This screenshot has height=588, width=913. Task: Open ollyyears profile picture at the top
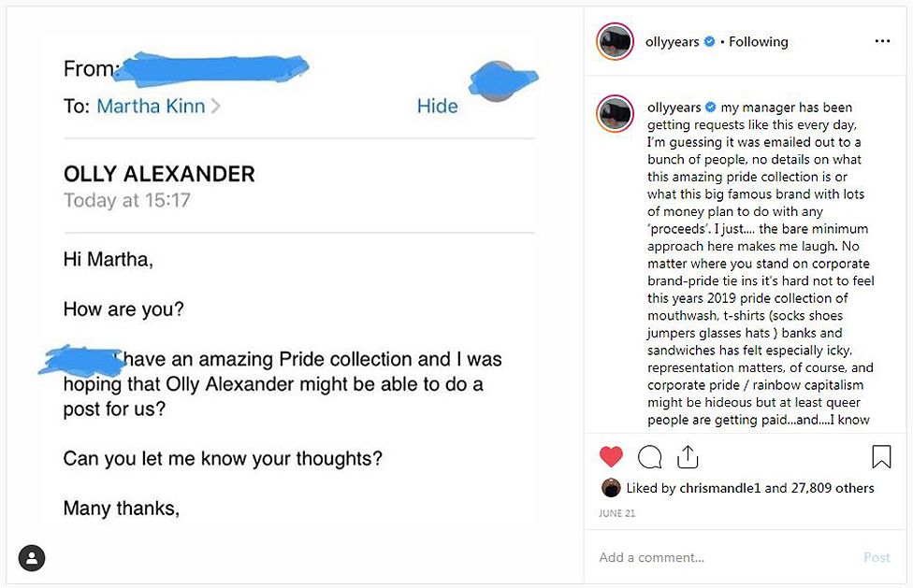coord(615,41)
